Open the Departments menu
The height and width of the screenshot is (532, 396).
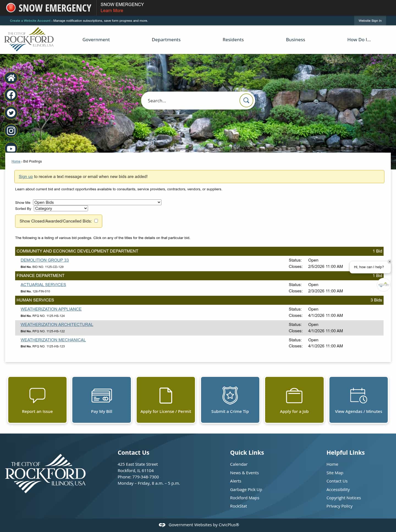166,40
